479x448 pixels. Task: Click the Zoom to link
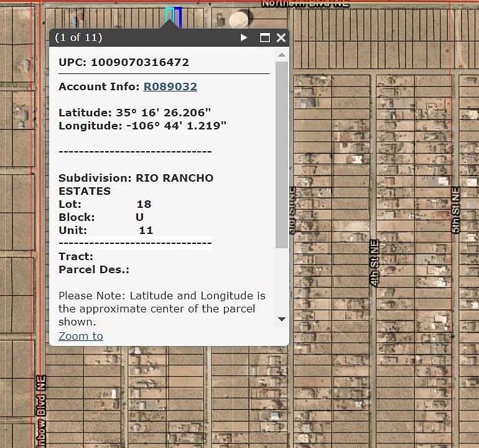81,336
